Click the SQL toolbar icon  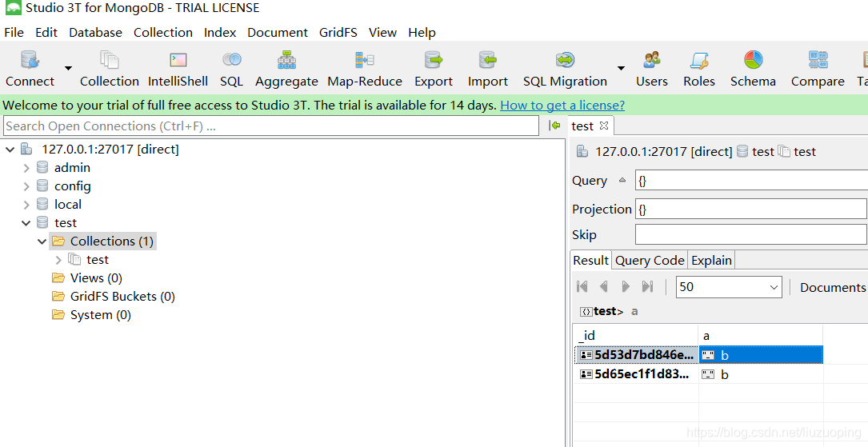(x=231, y=69)
